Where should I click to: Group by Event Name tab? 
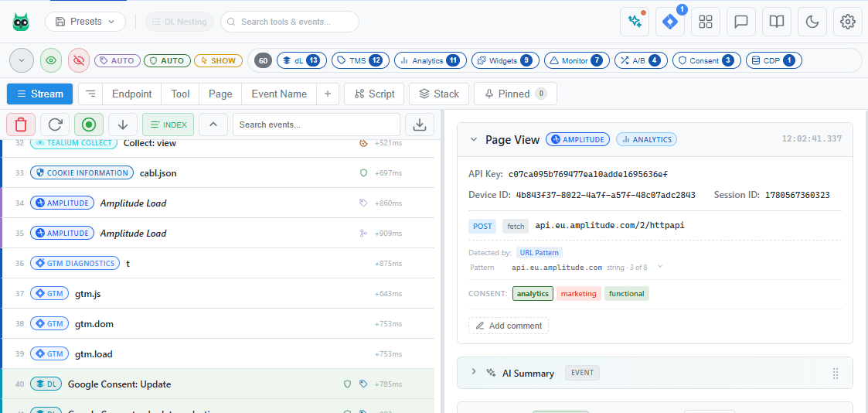tap(279, 94)
